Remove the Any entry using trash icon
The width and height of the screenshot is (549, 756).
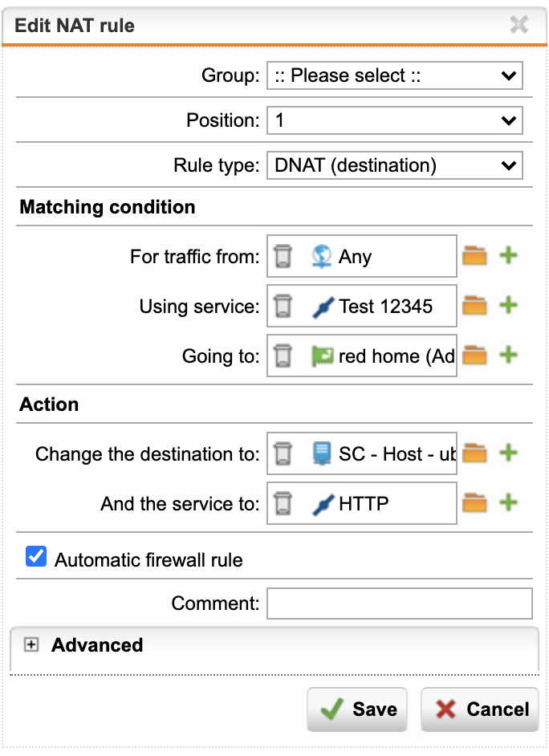tap(283, 256)
